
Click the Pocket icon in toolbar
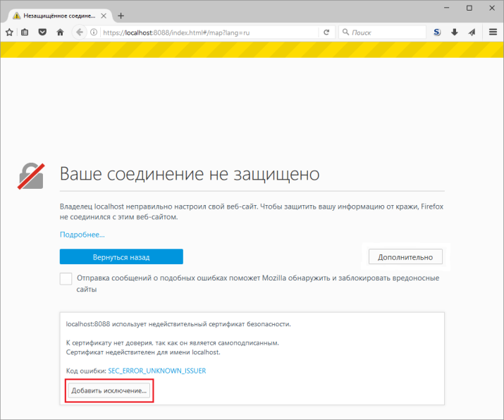[42, 32]
